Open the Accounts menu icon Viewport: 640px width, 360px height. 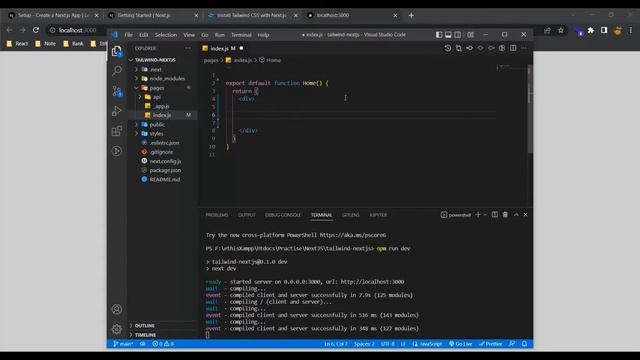click(117, 309)
